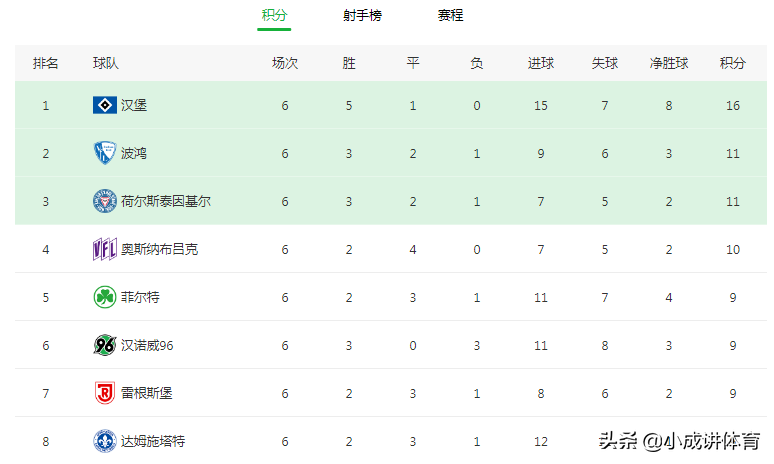774x464 pixels.
Task: Click the Holstein Kiel (荷尔斯泰因基尔) badge icon
Action: pyautogui.click(x=105, y=201)
